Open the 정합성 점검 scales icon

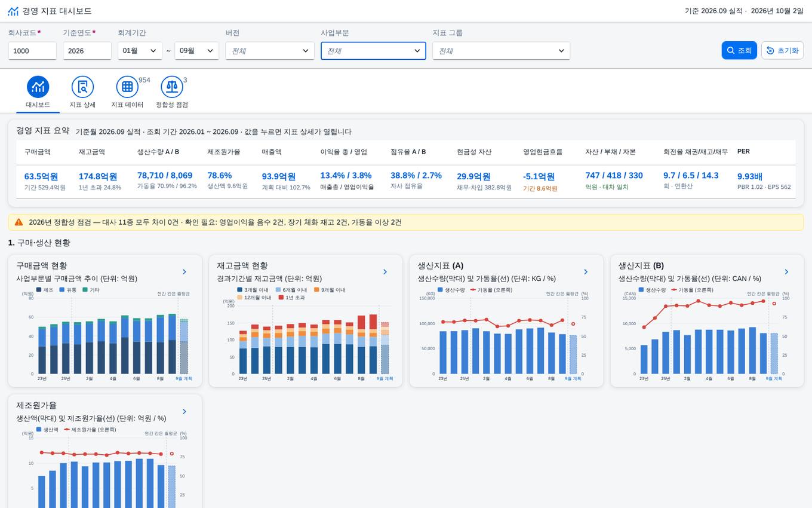pyautogui.click(x=172, y=87)
